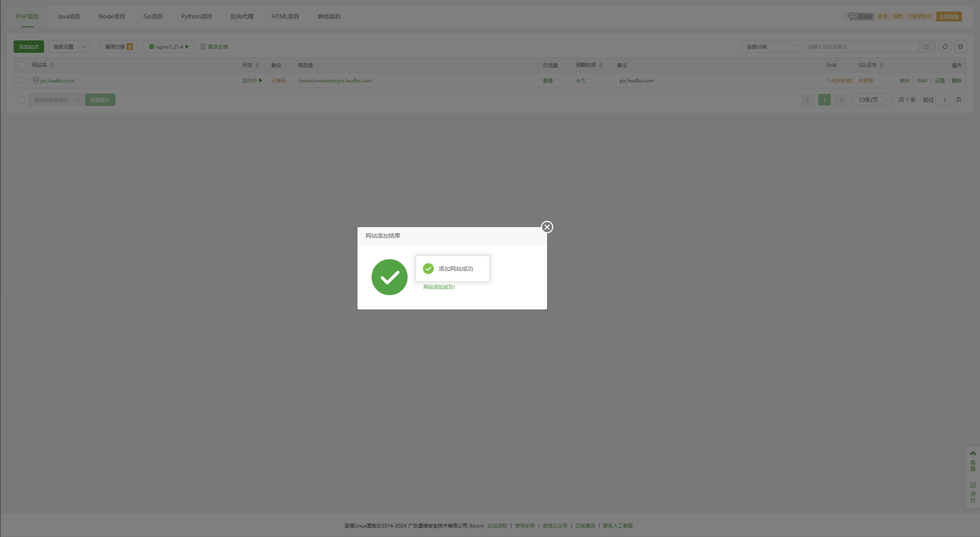Select the pic.hudbs.com row checkbox
Viewport: 980px width, 537px height.
(x=21, y=80)
